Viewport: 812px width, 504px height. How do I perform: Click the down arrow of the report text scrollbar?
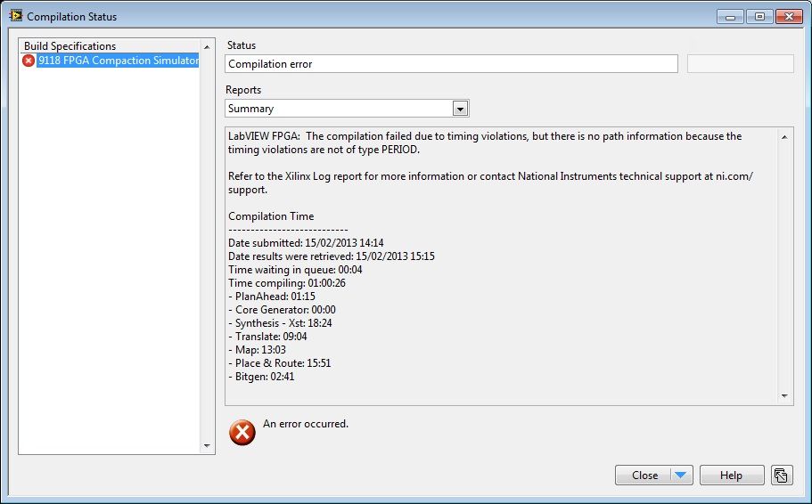point(784,396)
